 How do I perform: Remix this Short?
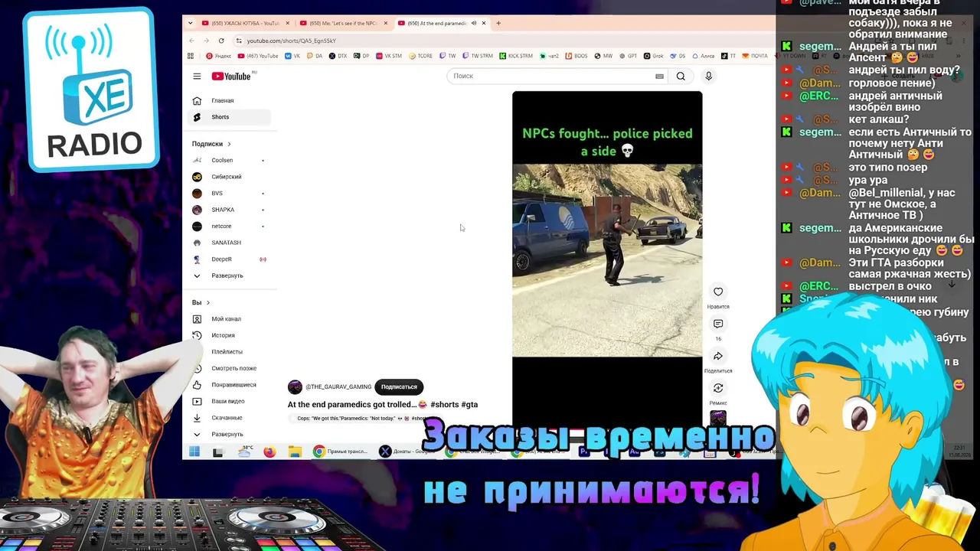[718, 388]
